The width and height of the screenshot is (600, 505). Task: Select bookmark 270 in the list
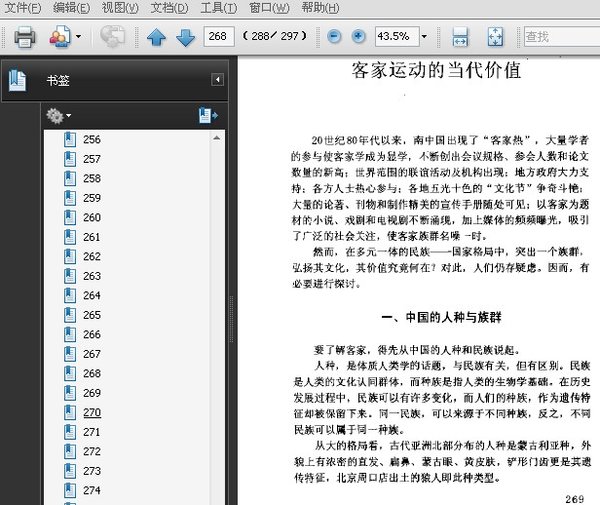point(92,412)
